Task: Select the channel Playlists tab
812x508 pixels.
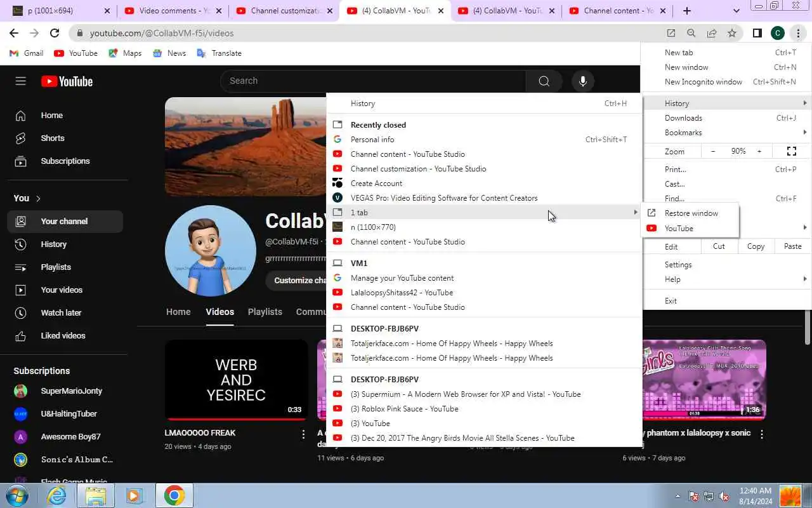Action: pyautogui.click(x=265, y=312)
